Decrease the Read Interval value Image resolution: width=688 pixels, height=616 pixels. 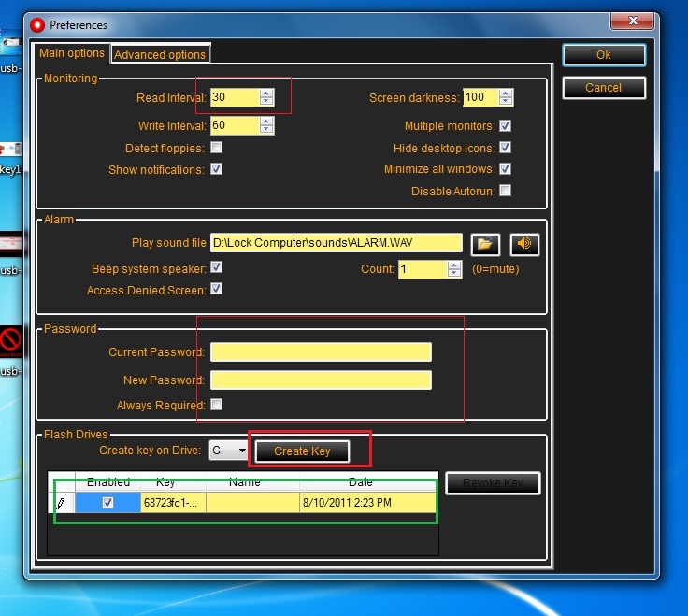click(265, 101)
